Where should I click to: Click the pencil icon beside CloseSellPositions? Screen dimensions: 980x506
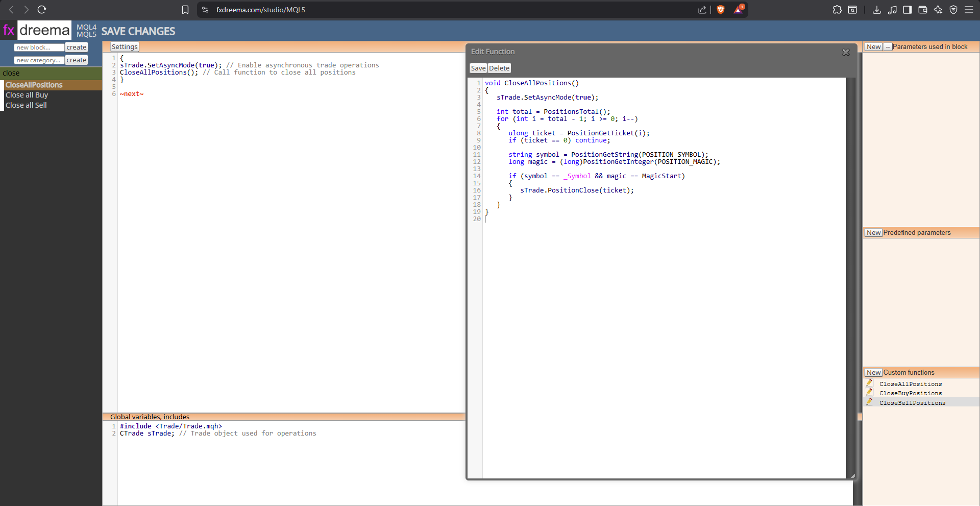(869, 402)
